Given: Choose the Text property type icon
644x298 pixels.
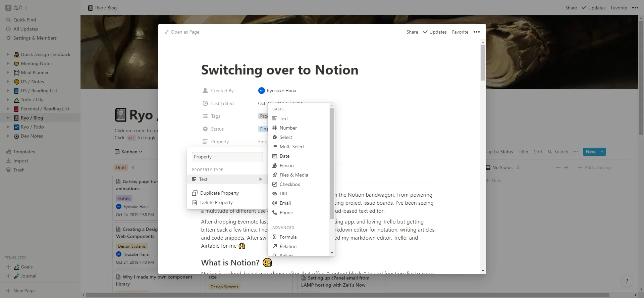Looking at the screenshot, I should pos(275,118).
